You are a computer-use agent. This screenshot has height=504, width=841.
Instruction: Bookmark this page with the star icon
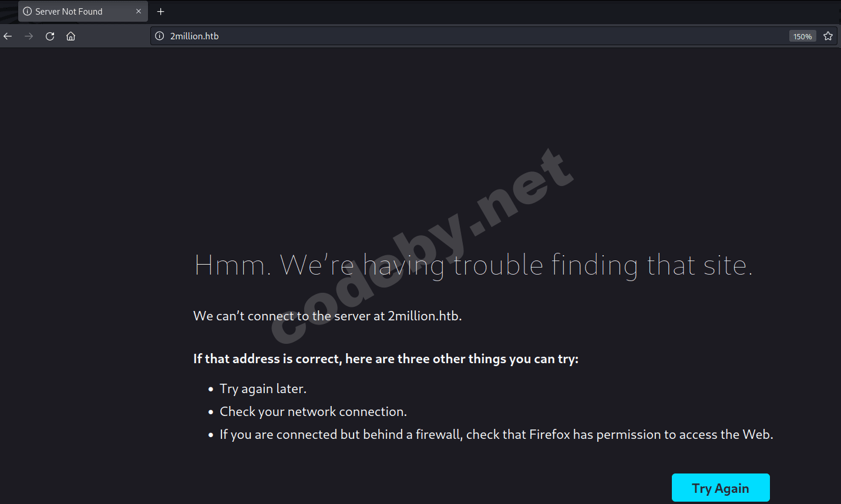click(x=828, y=36)
